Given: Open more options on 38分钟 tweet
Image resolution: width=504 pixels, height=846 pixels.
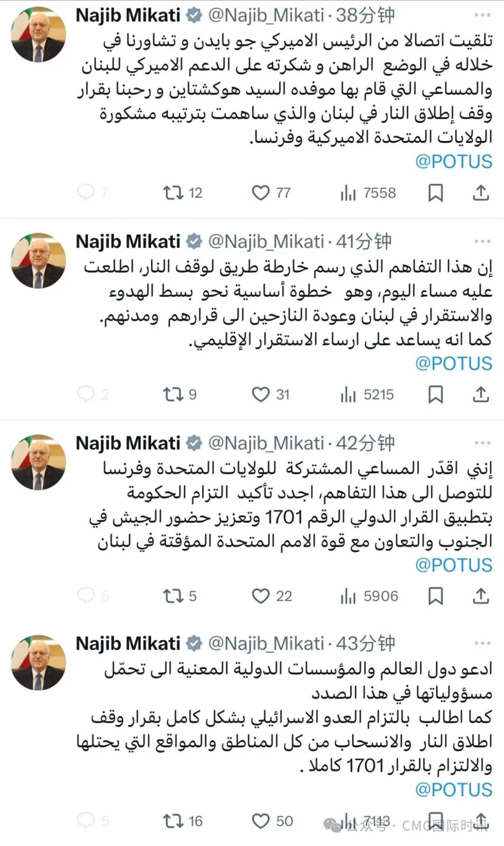Looking at the screenshot, I should (x=482, y=15).
